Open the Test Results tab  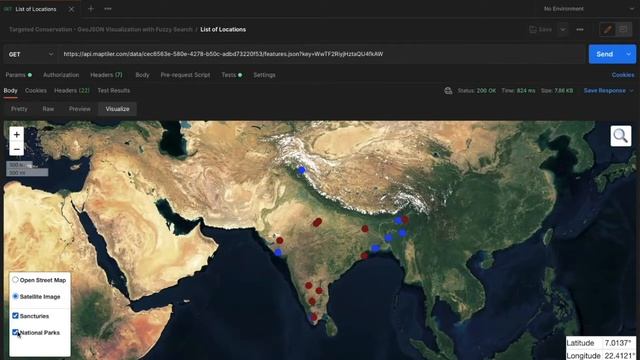113,91
